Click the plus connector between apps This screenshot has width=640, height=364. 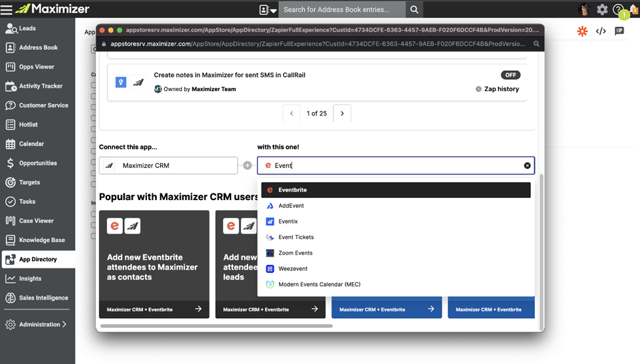247,165
